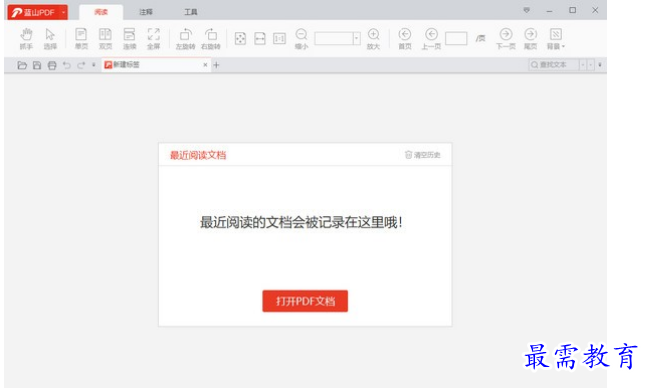Add a new tab with plus button
Screen dimensions: 646x388
pyautogui.click(x=216, y=65)
